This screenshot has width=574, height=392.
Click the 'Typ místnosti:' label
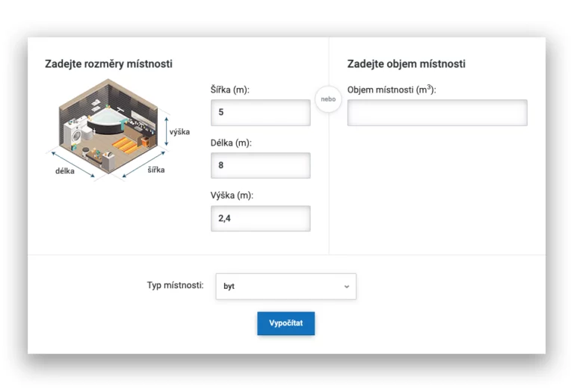click(175, 284)
